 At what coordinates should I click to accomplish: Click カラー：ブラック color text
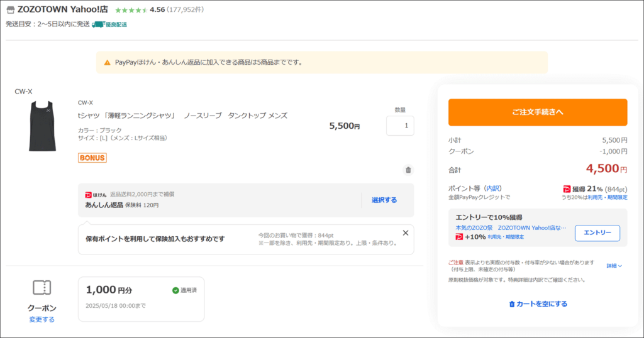point(100,131)
